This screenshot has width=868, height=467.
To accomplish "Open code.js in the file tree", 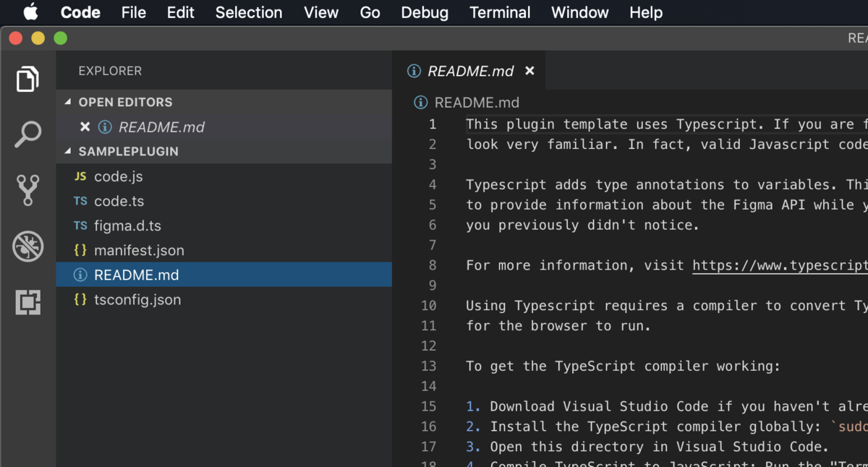I will [x=224, y=176].
